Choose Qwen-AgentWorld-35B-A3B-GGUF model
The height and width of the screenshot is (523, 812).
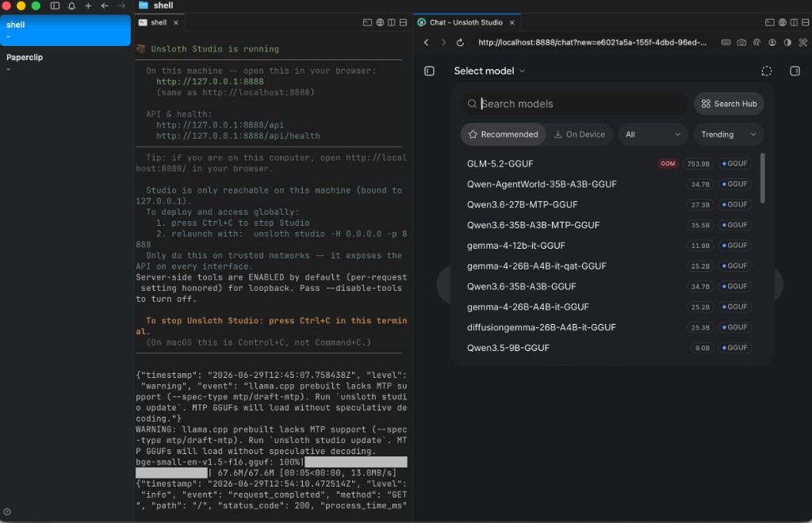[x=608, y=184]
